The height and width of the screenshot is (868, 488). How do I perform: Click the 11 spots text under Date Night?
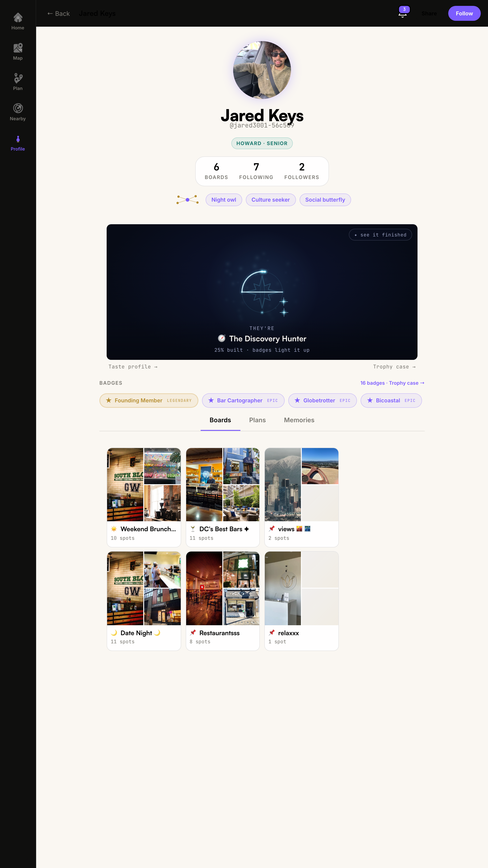point(123,642)
